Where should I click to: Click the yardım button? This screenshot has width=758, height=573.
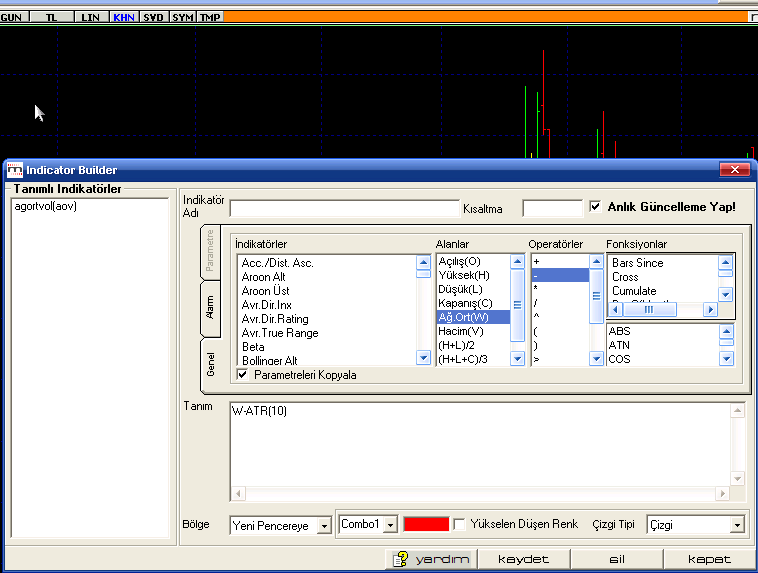point(431,559)
